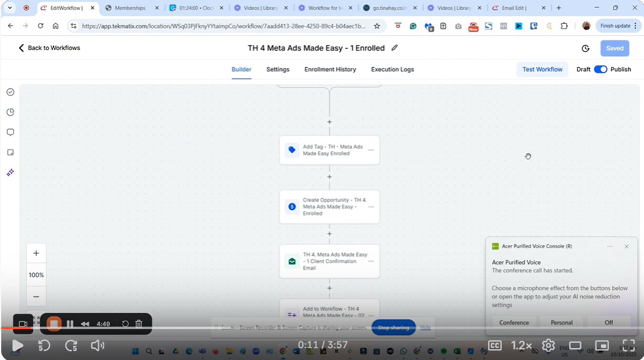Open Execution Logs tab
The image size is (644, 360).
[x=392, y=70]
